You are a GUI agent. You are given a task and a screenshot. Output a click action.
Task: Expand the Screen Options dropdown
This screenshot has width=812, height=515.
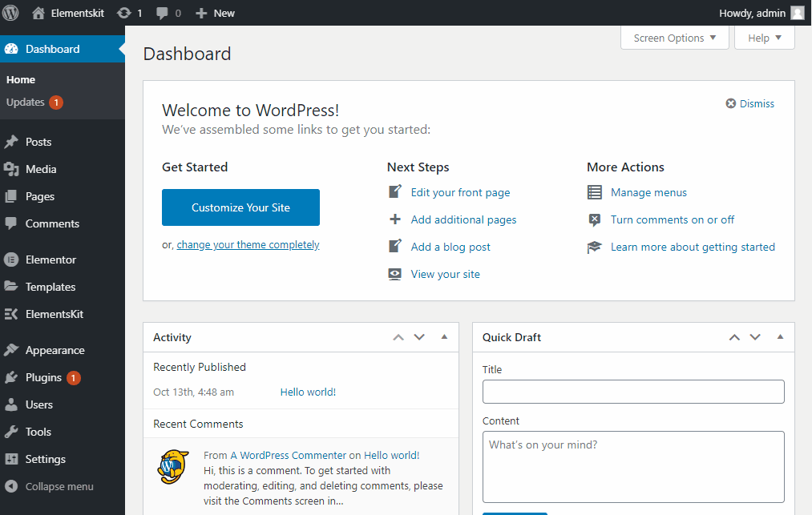click(x=674, y=38)
